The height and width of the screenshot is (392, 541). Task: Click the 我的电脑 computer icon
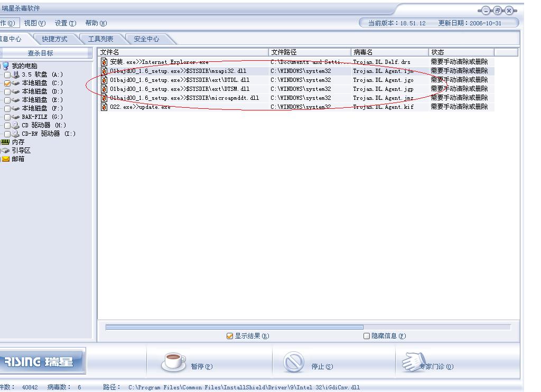pyautogui.click(x=5, y=66)
